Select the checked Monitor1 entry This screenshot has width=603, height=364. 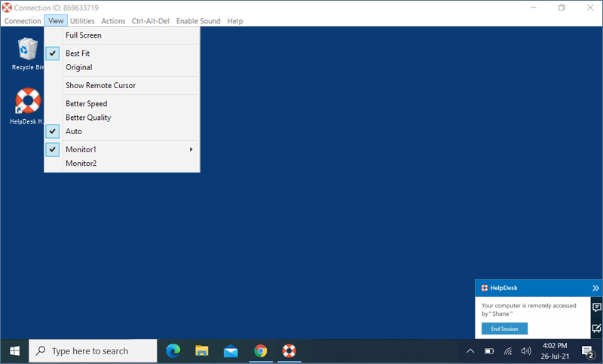point(81,149)
